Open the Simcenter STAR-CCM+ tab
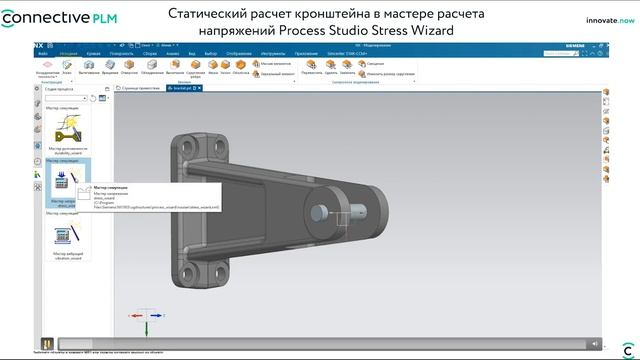 pos(347,53)
